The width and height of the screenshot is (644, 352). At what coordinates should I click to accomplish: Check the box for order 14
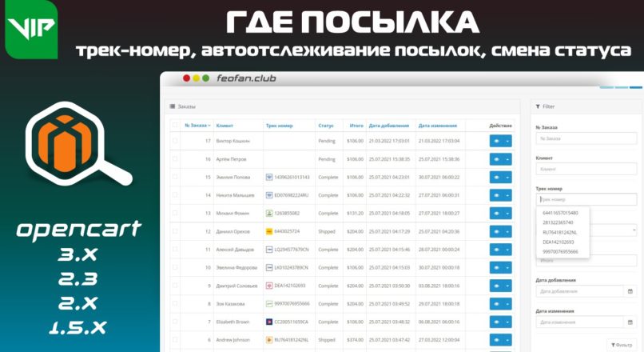point(175,195)
